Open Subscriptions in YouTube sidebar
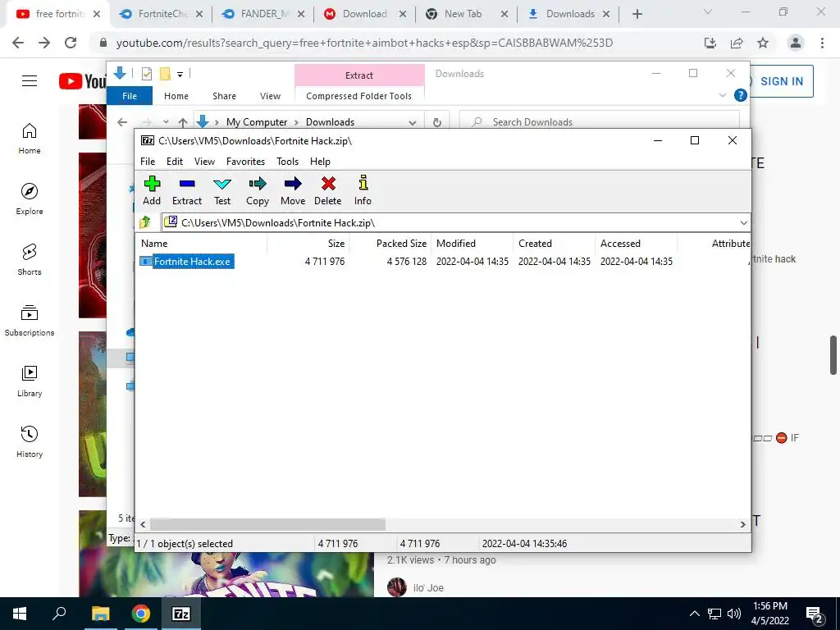 tap(30, 321)
